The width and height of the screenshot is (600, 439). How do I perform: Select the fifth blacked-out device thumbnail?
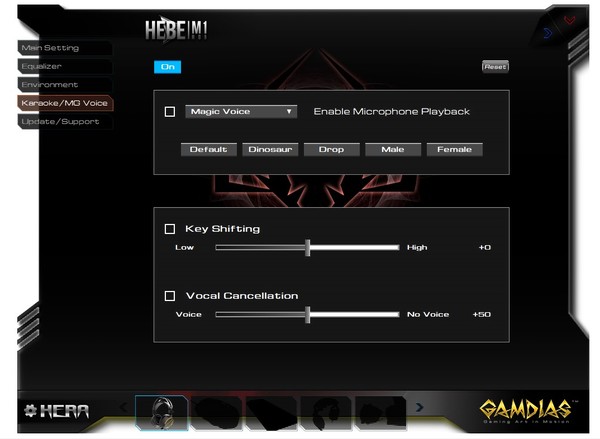[x=380, y=412]
